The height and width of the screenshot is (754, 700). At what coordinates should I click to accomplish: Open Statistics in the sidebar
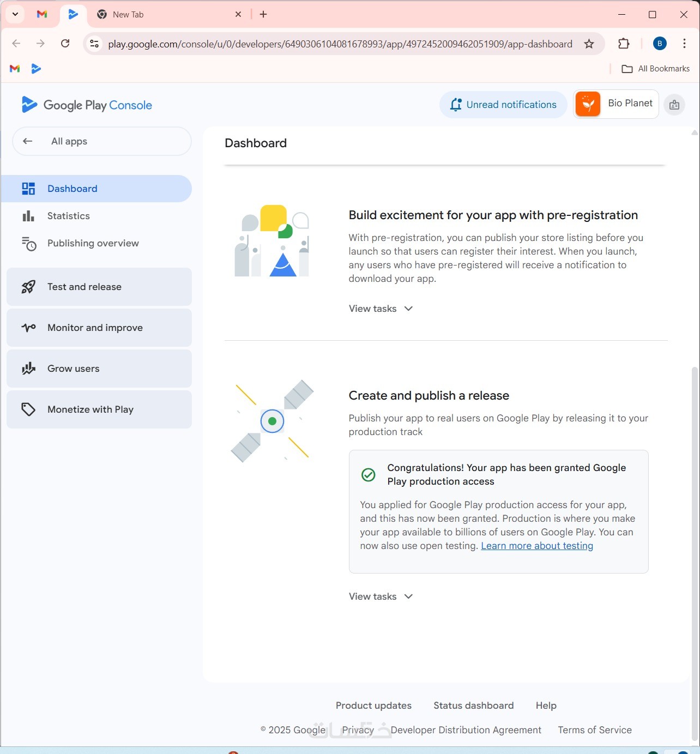pyautogui.click(x=96, y=216)
